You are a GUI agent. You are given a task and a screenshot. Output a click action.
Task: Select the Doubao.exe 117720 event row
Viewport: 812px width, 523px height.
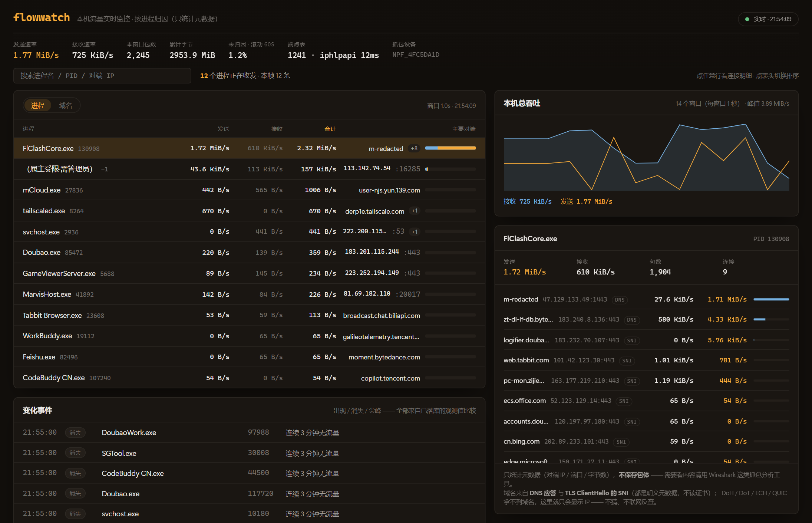point(249,494)
